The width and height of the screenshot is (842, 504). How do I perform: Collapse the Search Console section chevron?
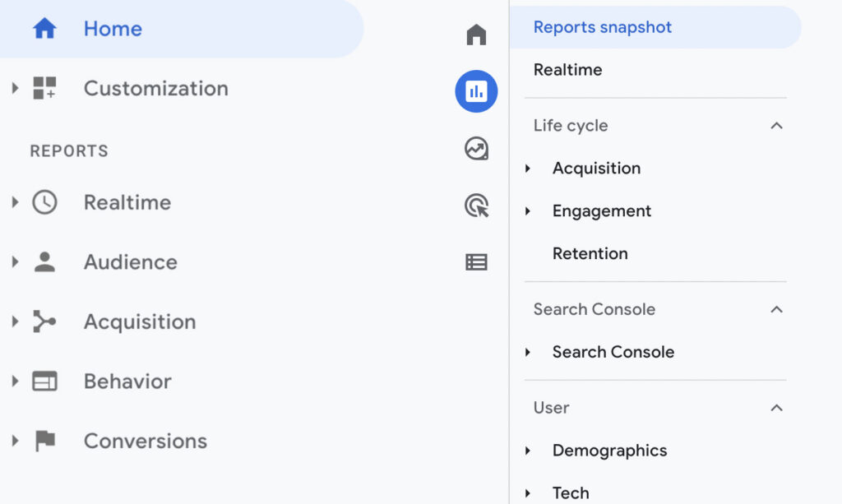point(776,310)
